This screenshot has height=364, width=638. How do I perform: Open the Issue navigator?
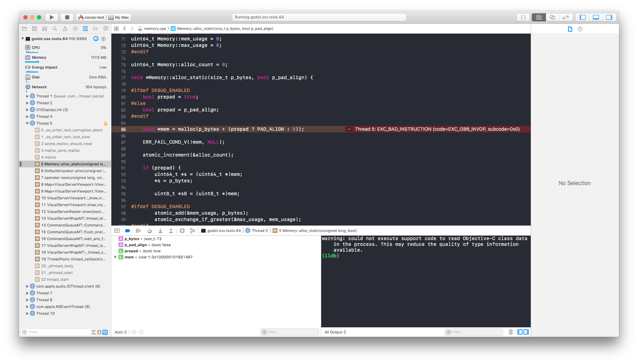65,29
